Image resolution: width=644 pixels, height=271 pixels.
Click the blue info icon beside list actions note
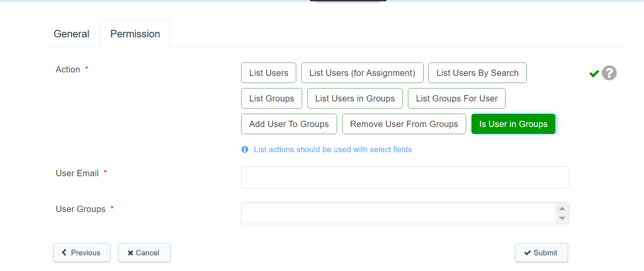(245, 149)
